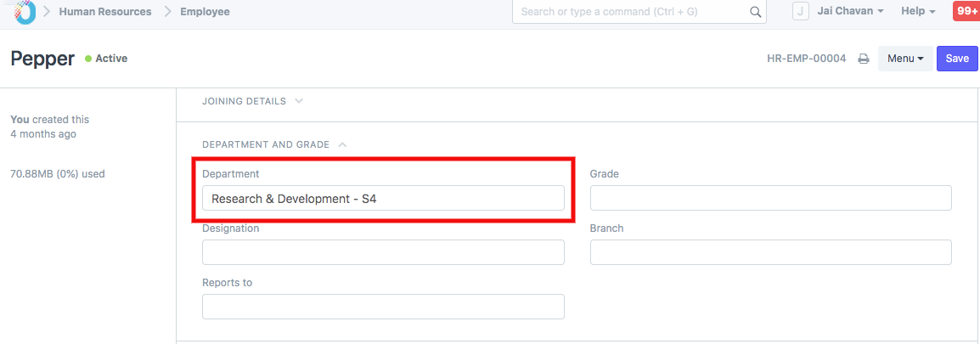The image size is (980, 344).
Task: Open the Menu dropdown
Action: pos(904,59)
